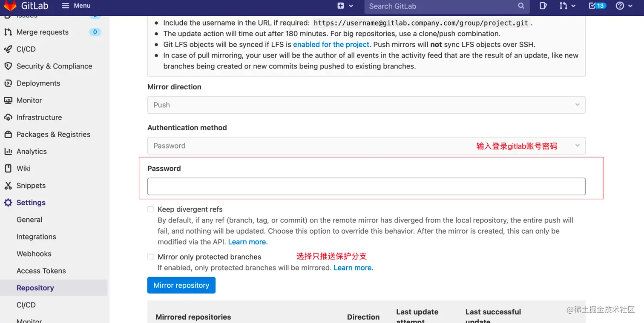Viewport: 644px width, 323px height.
Task: Open Analytics in sidebar
Action: coord(32,151)
